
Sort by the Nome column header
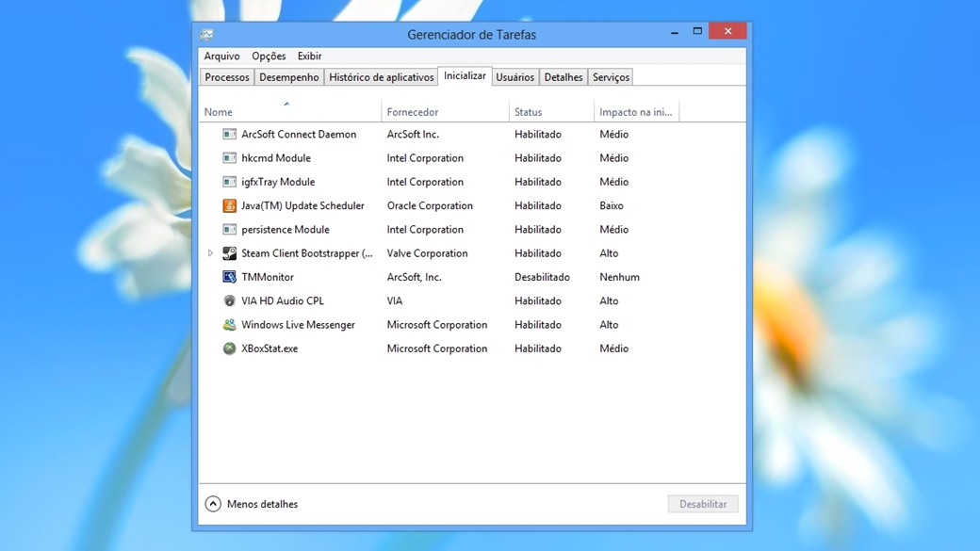[x=289, y=112]
